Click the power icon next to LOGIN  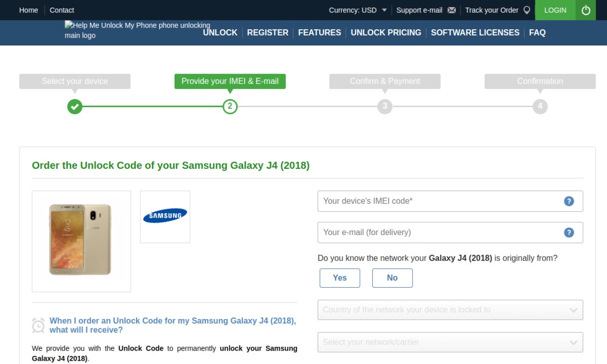(x=586, y=10)
